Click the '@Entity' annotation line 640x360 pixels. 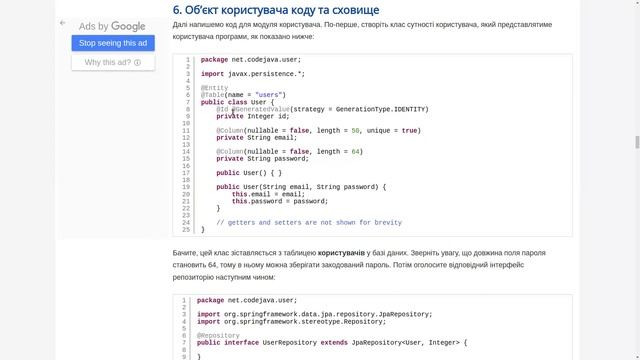pyautogui.click(x=214, y=88)
